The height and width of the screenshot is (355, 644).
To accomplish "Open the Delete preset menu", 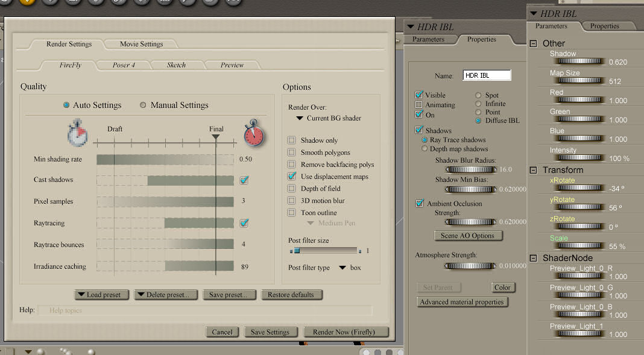I will click(x=166, y=295).
